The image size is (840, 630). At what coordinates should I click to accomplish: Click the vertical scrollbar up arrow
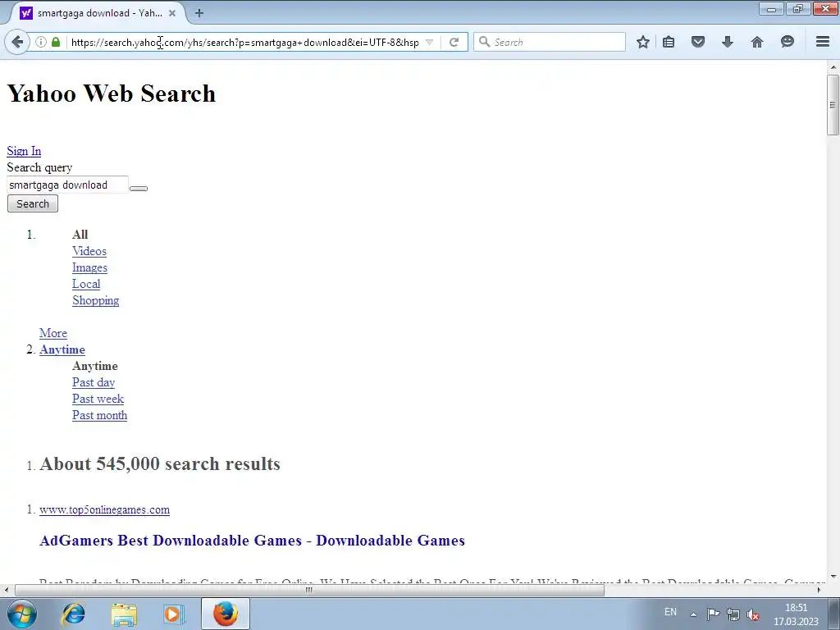point(833,67)
